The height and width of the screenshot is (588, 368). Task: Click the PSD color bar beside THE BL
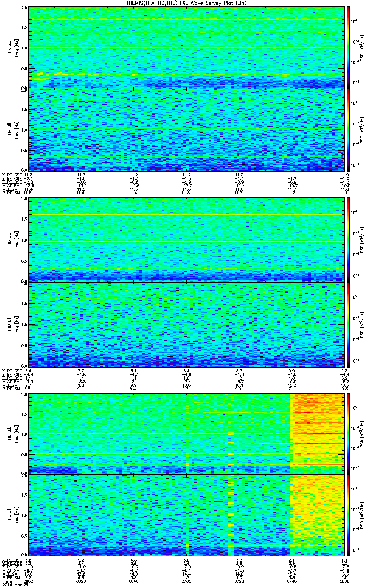348,433
